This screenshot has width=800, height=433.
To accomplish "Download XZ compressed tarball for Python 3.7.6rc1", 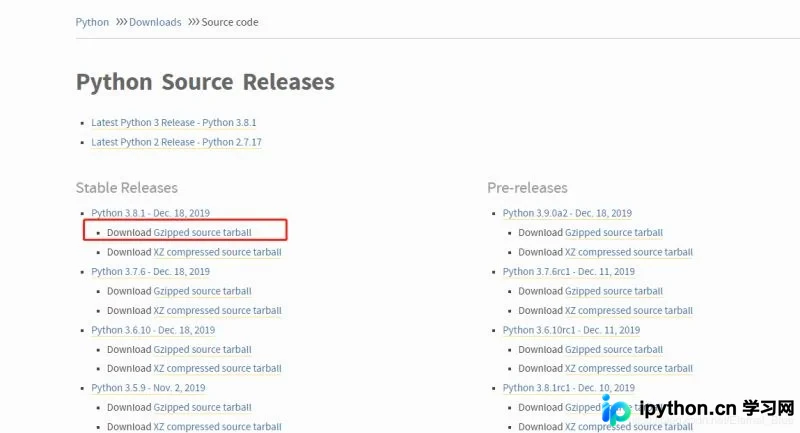I will click(629, 311).
